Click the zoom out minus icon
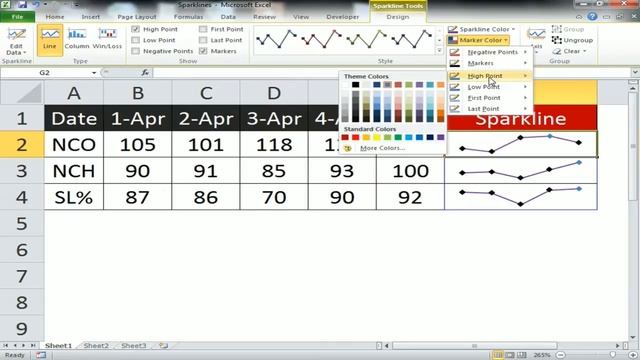 tap(561, 355)
